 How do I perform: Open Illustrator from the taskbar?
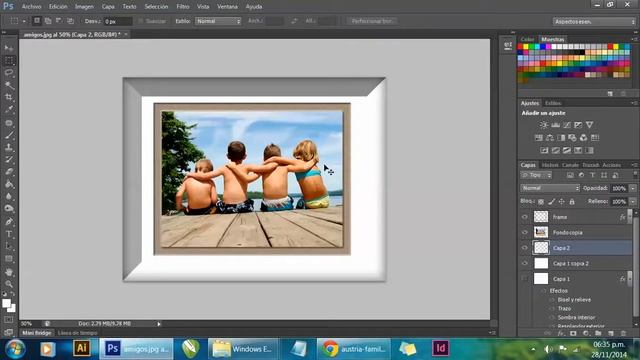81,348
